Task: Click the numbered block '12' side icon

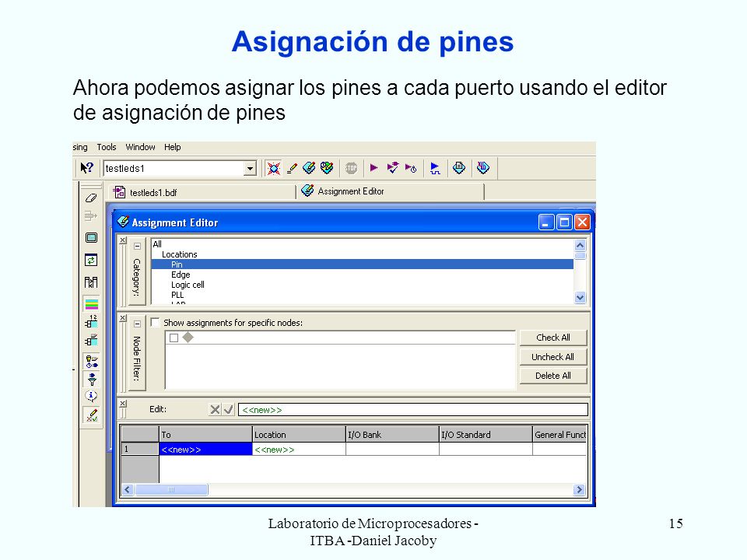Action: point(92,321)
